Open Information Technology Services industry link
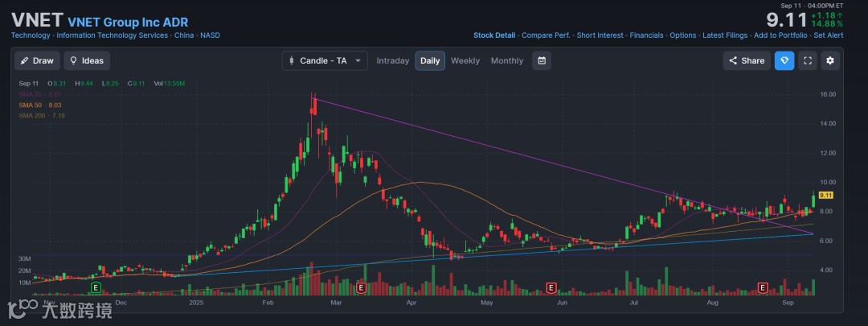 (x=113, y=35)
